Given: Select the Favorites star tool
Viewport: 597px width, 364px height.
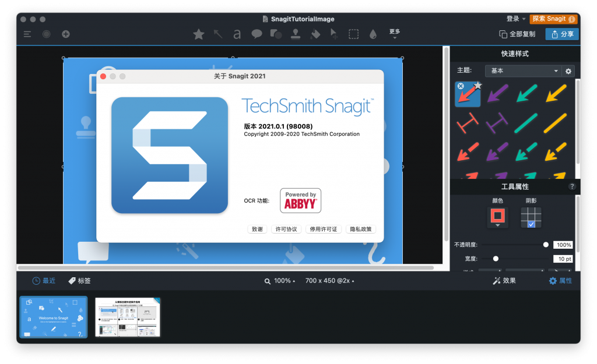Looking at the screenshot, I should pyautogui.click(x=198, y=34).
